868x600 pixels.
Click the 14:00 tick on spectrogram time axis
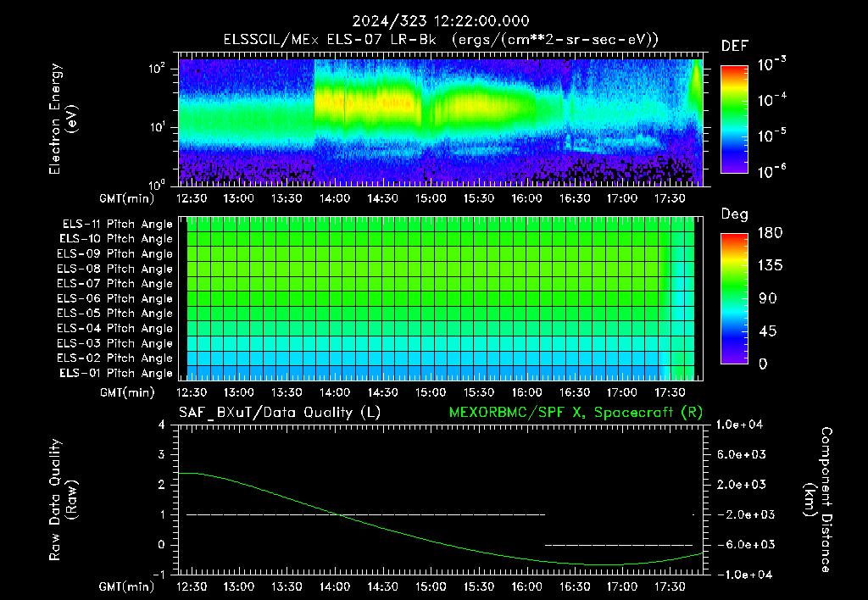[334, 198]
